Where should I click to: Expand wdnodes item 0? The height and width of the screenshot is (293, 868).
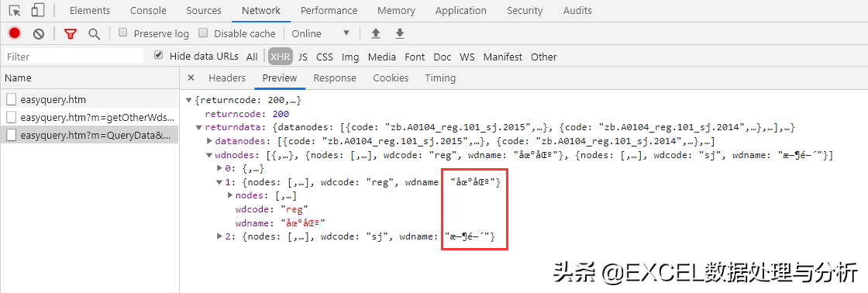tap(219, 168)
